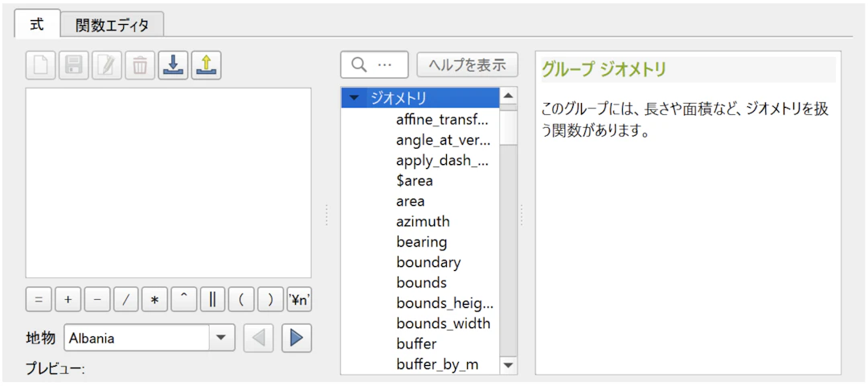Click inside the expression editor area

[x=169, y=183]
